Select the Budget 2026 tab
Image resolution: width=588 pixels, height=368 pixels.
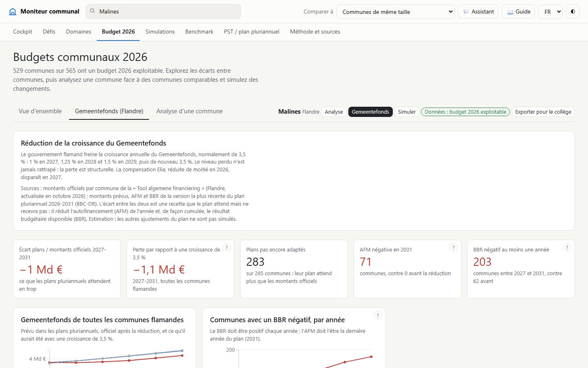118,31
